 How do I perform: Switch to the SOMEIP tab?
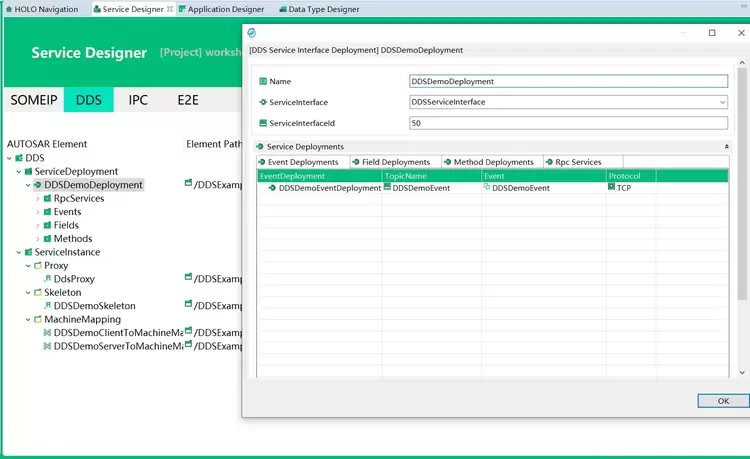(34, 100)
